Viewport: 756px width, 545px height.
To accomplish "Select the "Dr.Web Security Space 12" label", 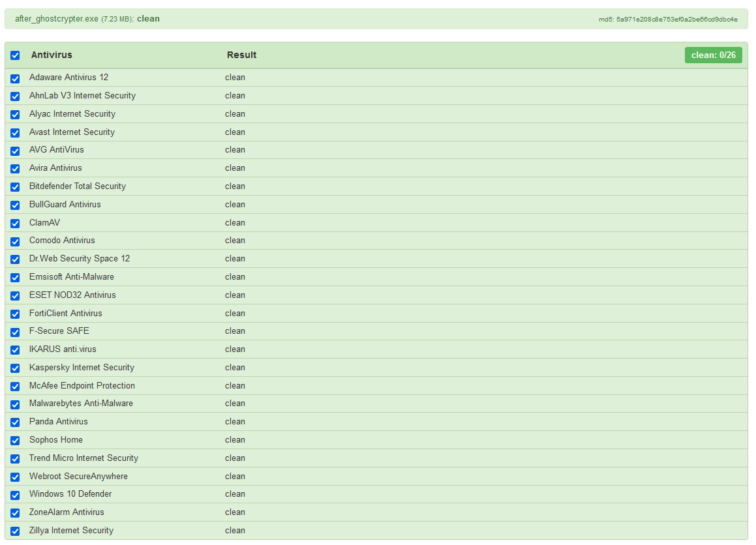I will pos(80,258).
